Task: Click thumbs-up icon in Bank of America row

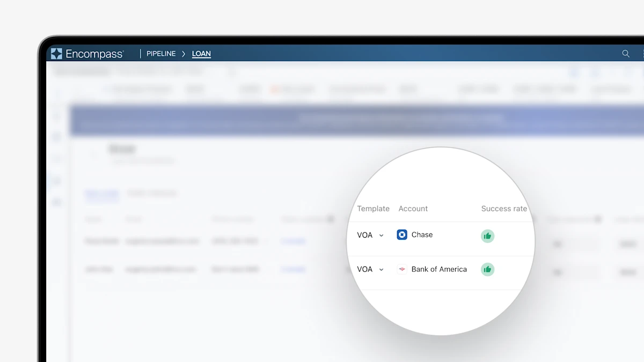Action: point(487,269)
